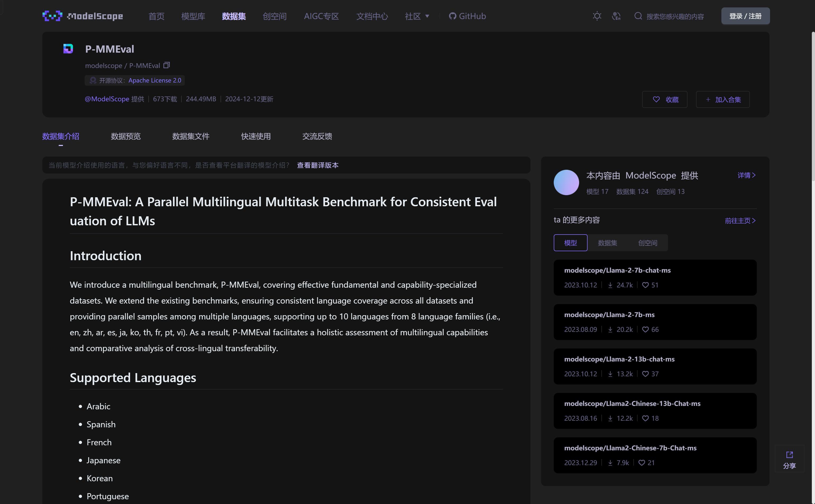
Task: Click the search input field
Action: click(x=675, y=16)
